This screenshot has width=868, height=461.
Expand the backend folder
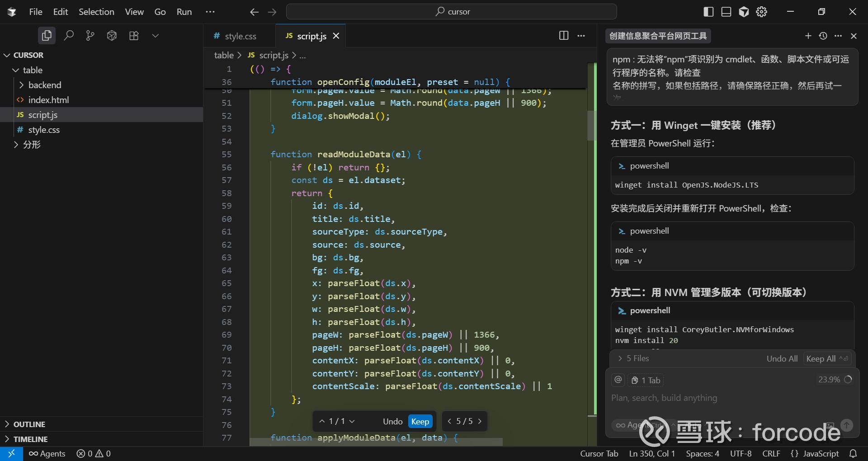click(44, 85)
